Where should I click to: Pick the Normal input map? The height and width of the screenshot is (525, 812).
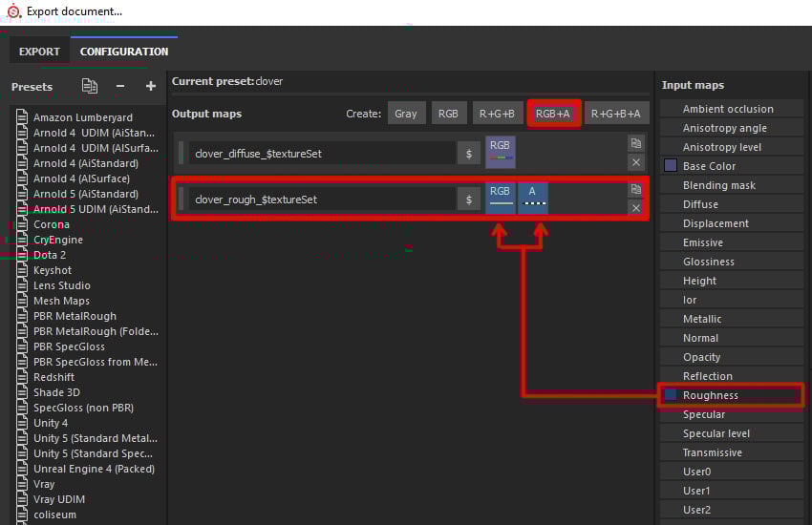(732, 338)
